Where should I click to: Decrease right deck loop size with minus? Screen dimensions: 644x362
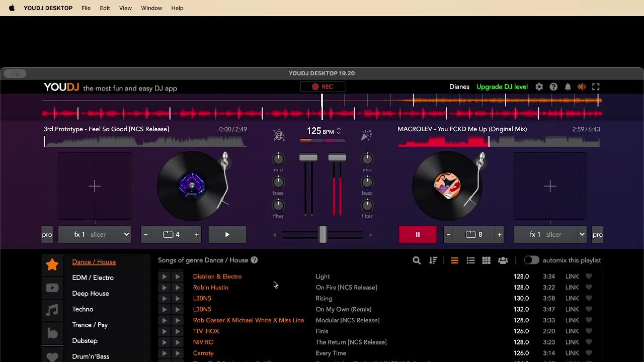tap(449, 235)
